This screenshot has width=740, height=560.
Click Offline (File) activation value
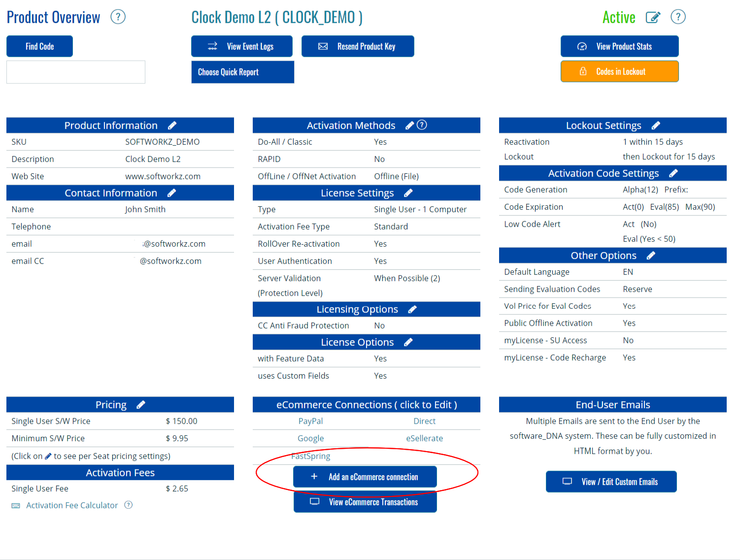(396, 176)
